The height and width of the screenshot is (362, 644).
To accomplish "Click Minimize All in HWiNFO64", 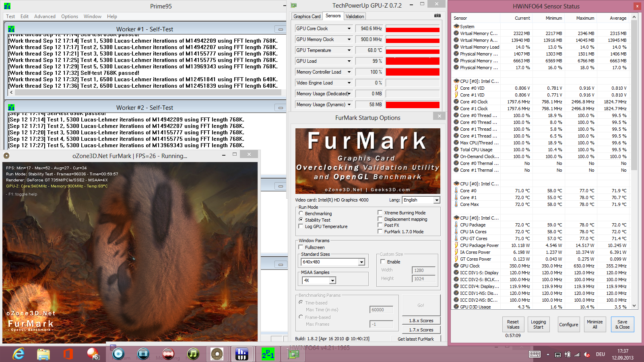I will [594, 324].
